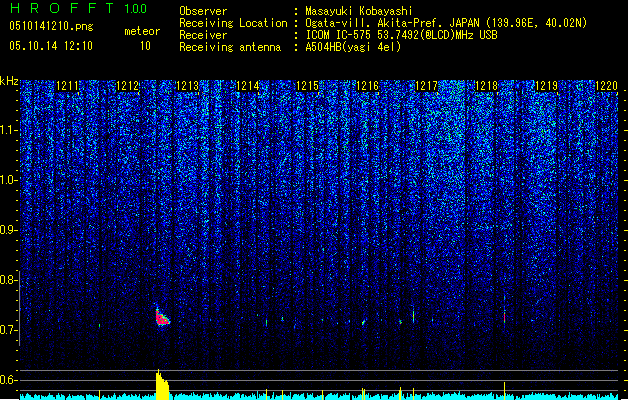Click the 1219 time marker
The height and width of the screenshot is (400, 629).
(546, 86)
